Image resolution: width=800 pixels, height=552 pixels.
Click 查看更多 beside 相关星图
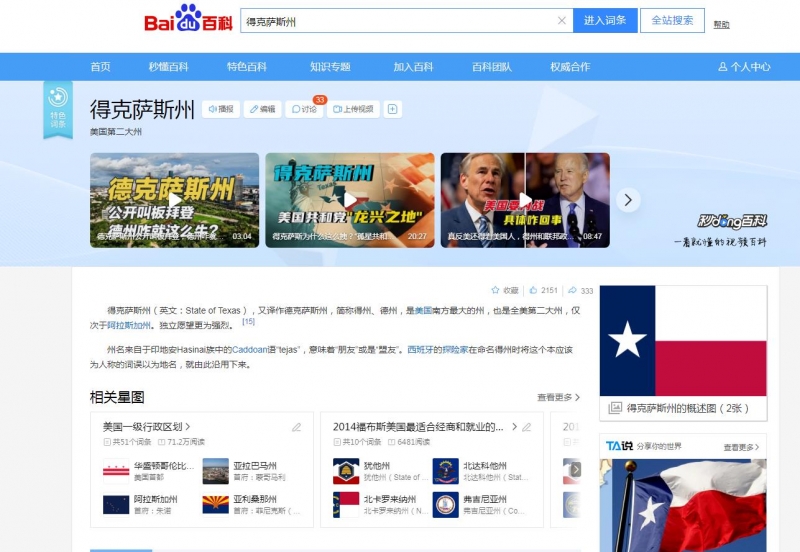click(558, 397)
